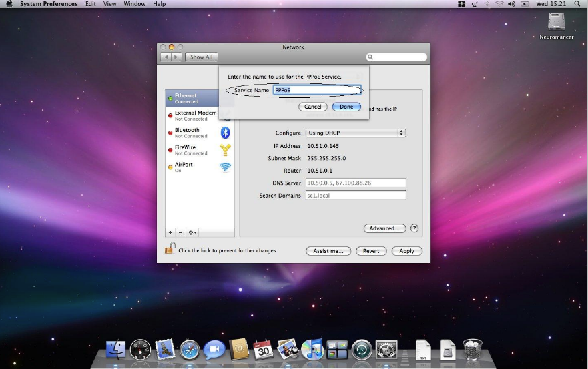Click the Subnet Mask 255.255.255.0 value
588x369 pixels.
point(326,158)
